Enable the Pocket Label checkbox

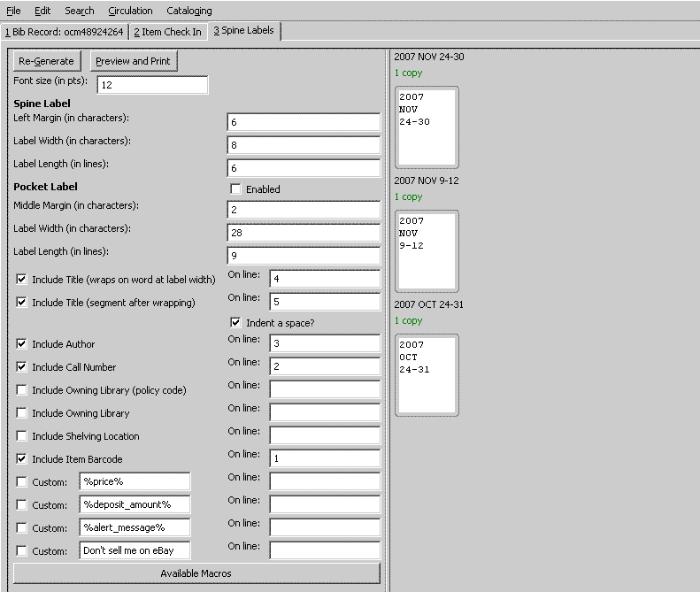point(235,189)
